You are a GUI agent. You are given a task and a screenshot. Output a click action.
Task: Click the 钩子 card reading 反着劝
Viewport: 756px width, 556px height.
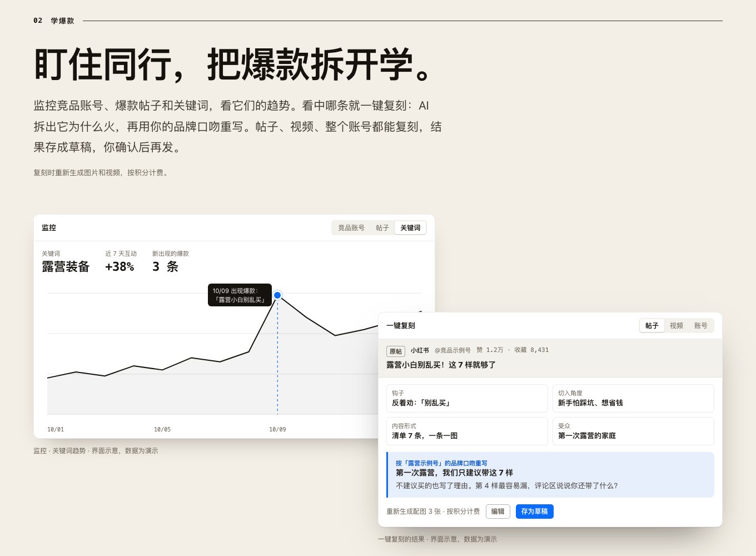pos(467,398)
